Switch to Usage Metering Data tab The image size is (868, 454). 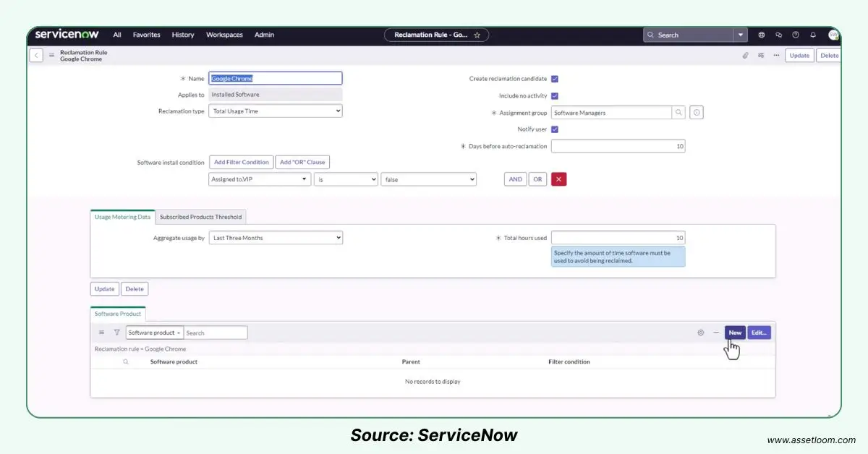pyautogui.click(x=123, y=217)
